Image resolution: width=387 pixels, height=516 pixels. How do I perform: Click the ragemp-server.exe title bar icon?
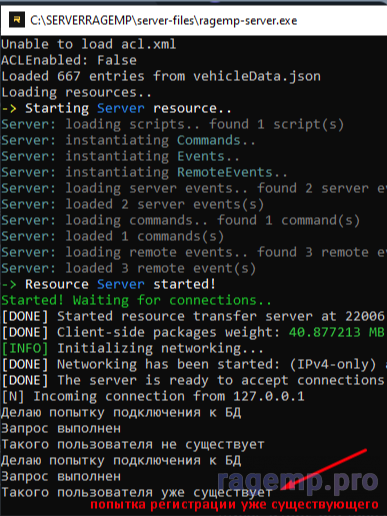pos(16,20)
